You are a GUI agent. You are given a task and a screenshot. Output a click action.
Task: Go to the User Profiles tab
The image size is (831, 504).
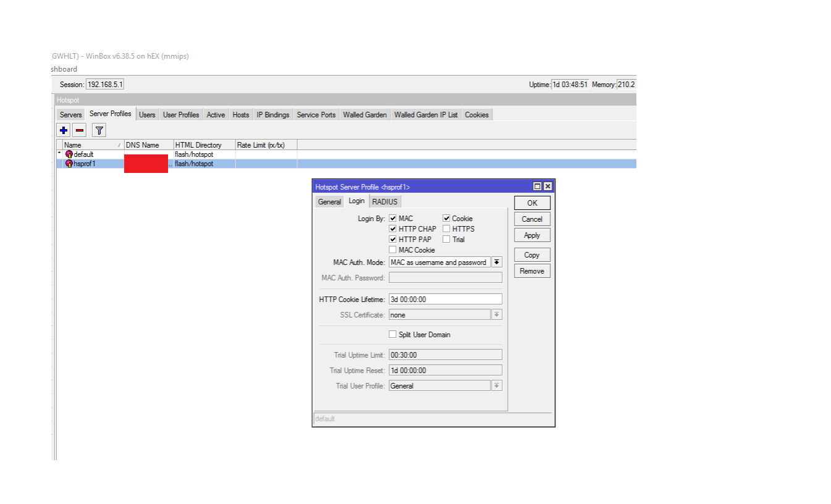click(x=181, y=115)
